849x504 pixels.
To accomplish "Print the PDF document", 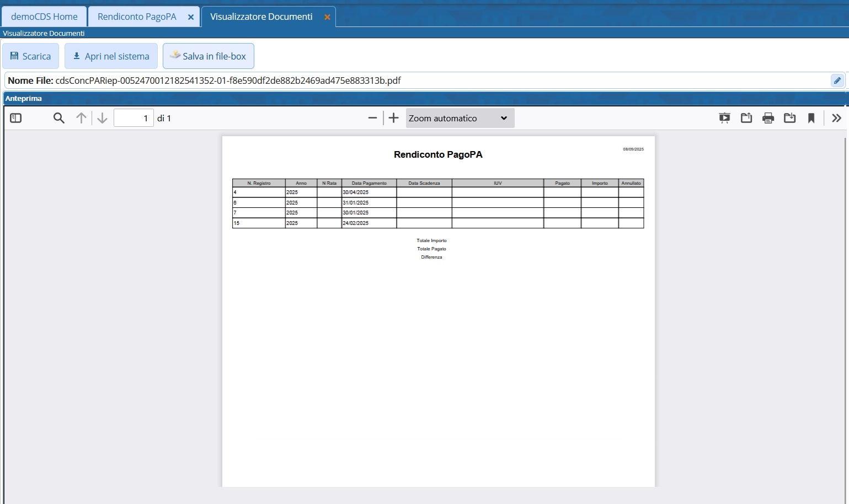I will (x=768, y=118).
